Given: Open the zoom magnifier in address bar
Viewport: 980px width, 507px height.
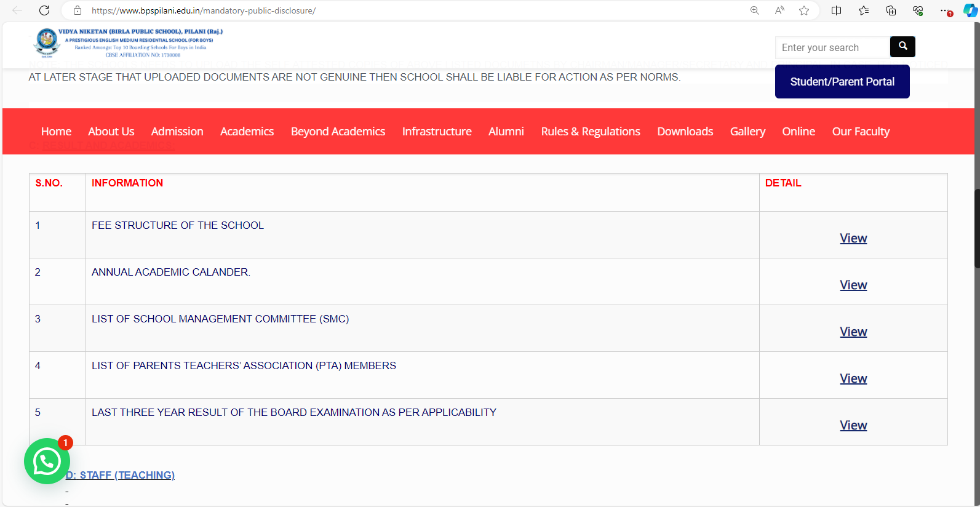Looking at the screenshot, I should tap(754, 10).
